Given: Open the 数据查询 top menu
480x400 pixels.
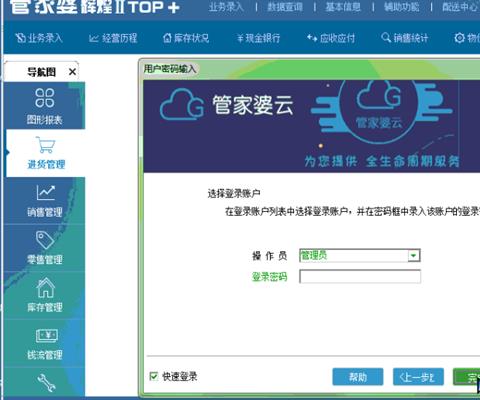Looking at the screenshot, I should (285, 7).
